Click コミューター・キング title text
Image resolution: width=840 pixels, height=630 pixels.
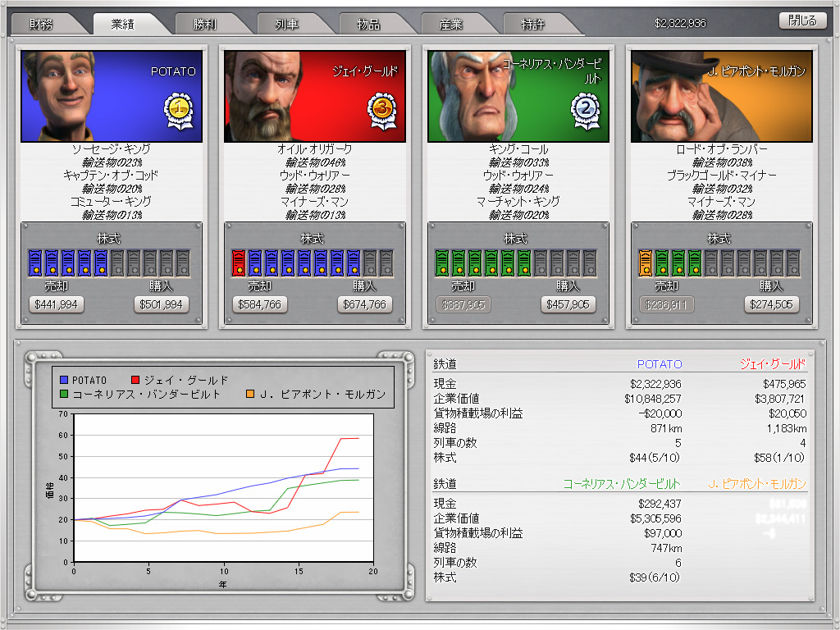112,202
